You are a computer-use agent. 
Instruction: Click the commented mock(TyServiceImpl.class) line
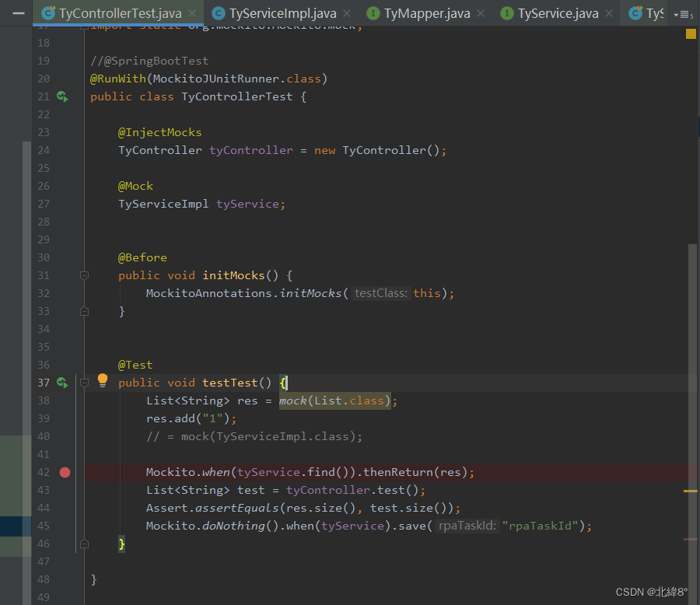click(x=254, y=437)
